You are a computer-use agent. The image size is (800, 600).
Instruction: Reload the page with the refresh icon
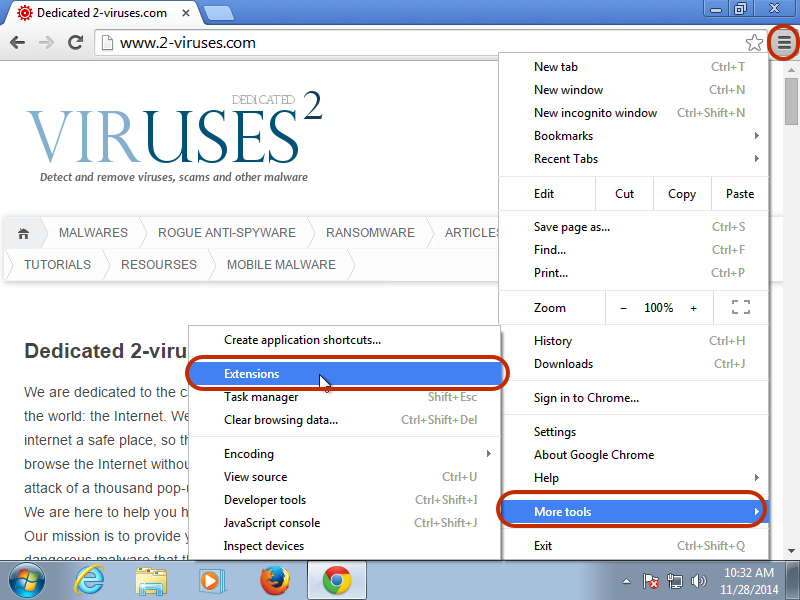click(76, 42)
